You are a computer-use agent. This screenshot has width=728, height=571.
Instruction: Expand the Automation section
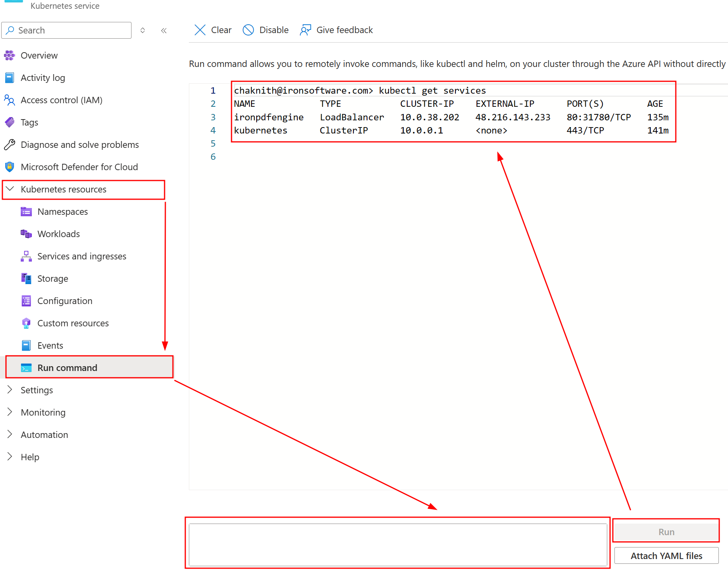pyautogui.click(x=10, y=434)
